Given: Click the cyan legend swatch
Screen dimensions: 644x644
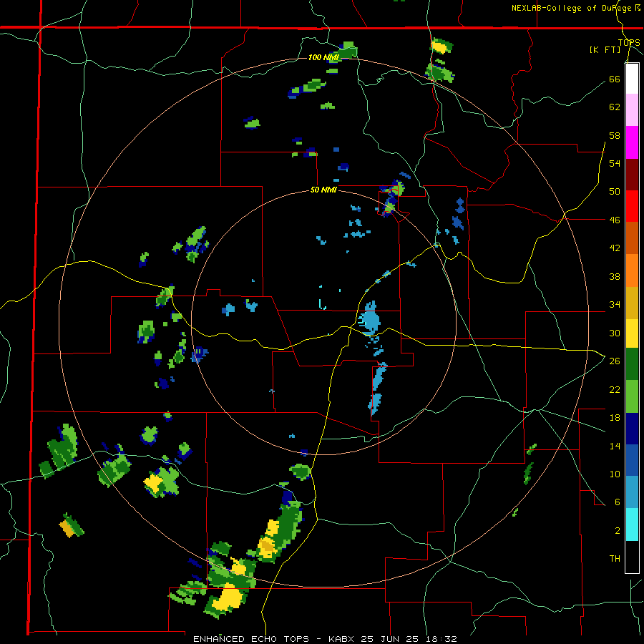Looking at the screenshot, I should click(x=632, y=525).
